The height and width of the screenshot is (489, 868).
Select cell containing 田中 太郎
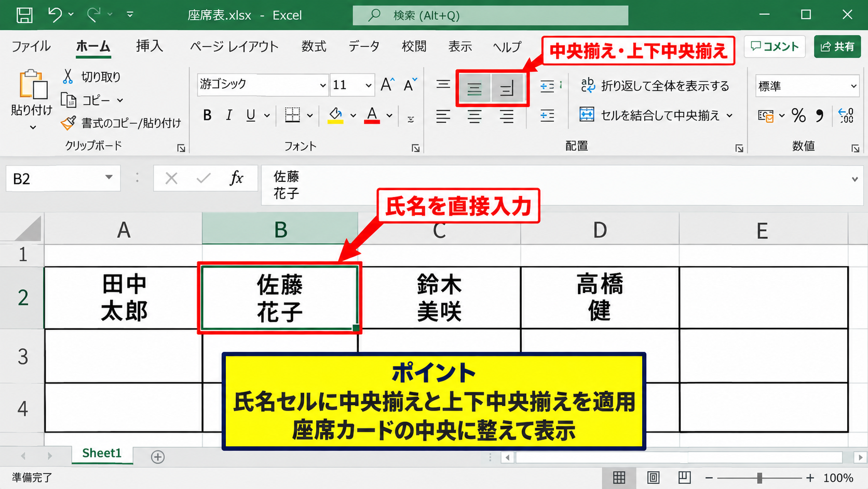click(123, 298)
